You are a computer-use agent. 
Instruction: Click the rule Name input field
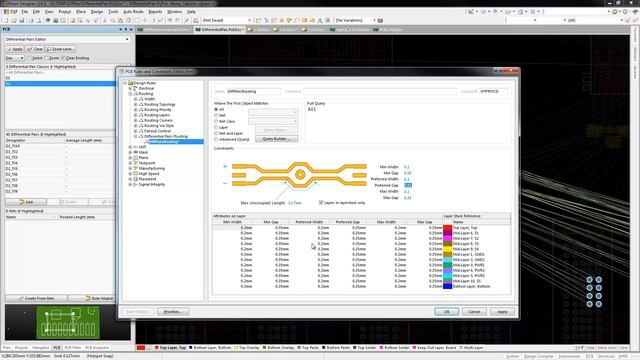253,91
